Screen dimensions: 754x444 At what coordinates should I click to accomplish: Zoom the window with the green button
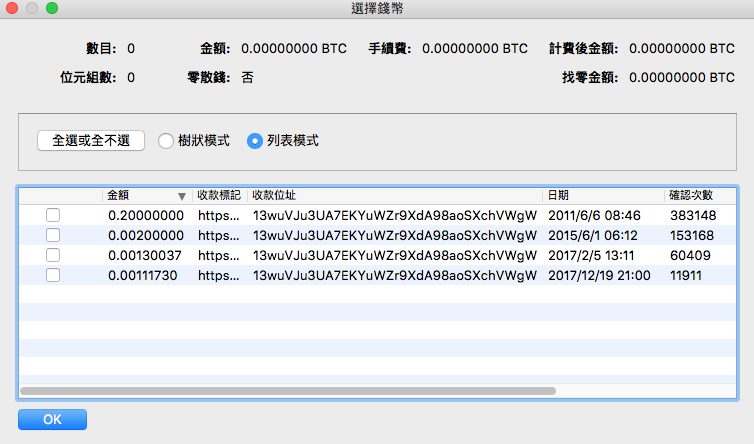pos(52,8)
